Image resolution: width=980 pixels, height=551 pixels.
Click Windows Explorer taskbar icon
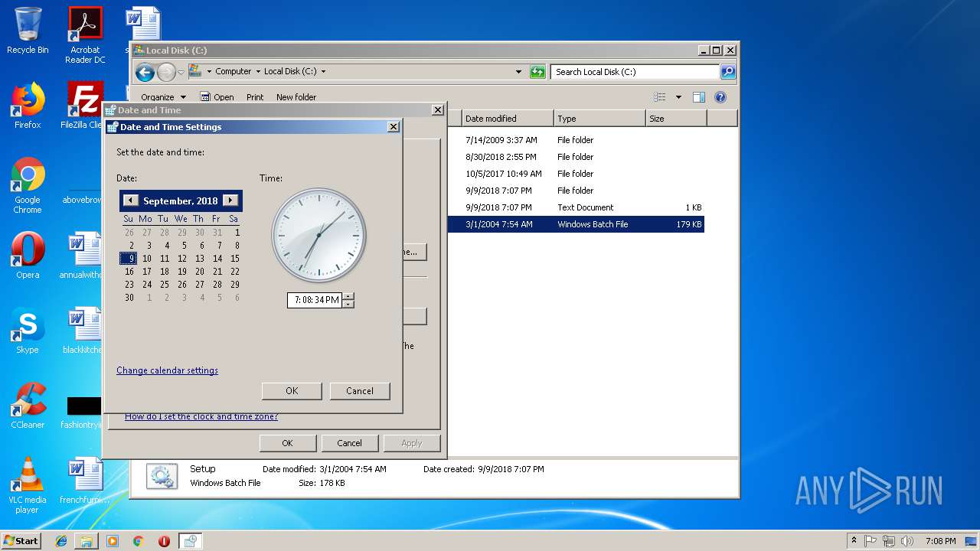pyautogui.click(x=87, y=541)
